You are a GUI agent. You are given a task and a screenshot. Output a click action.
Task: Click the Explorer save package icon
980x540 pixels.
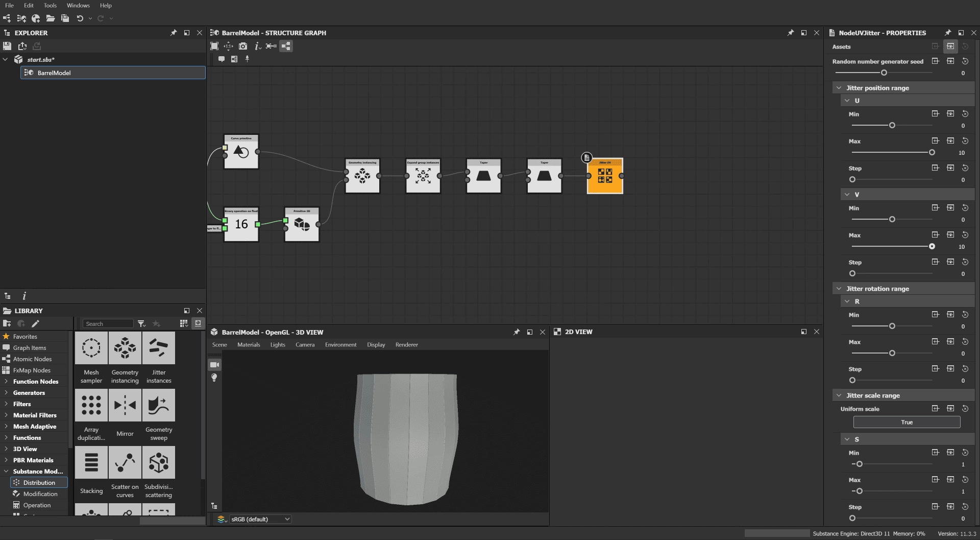[x=7, y=46]
